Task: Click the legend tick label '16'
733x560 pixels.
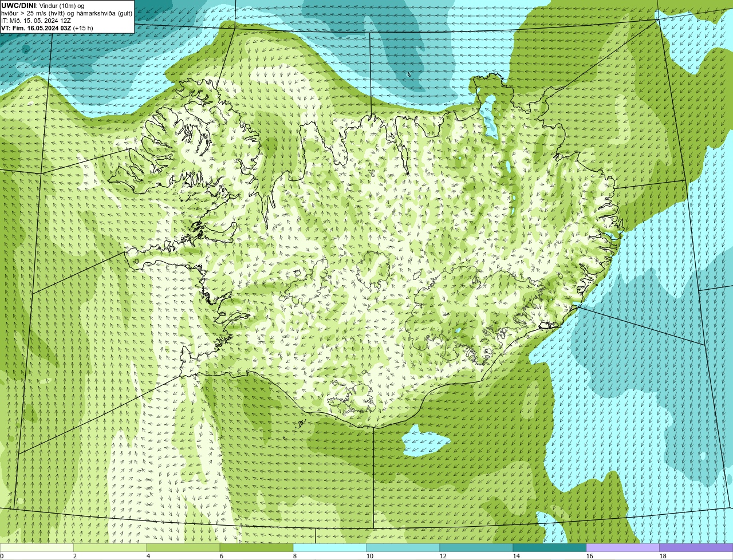Action: 590,556
